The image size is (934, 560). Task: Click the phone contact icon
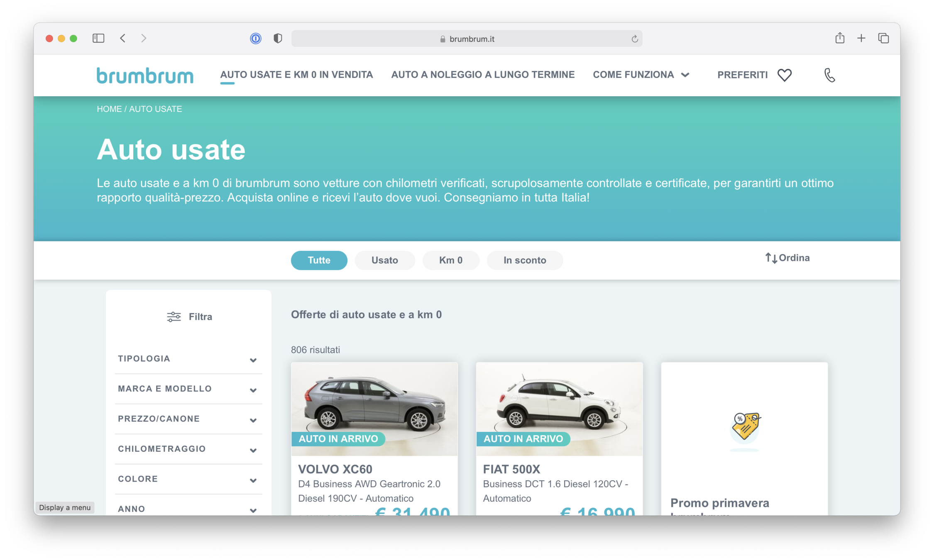coord(829,75)
